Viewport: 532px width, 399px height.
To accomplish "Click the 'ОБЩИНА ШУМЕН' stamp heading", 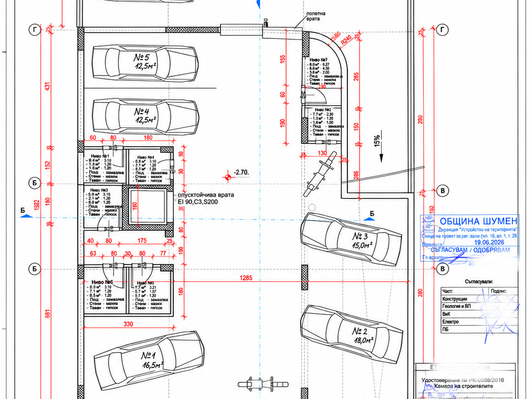I will tap(479, 222).
